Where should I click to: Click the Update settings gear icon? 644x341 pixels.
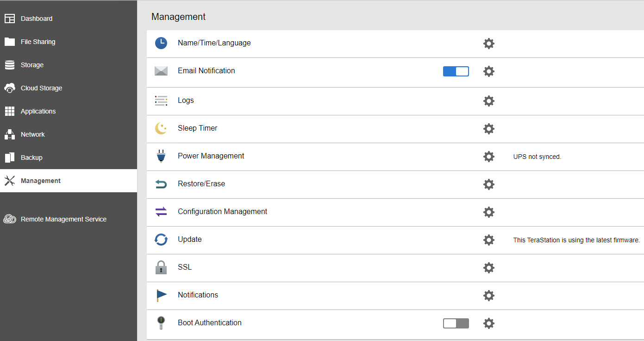(488, 240)
